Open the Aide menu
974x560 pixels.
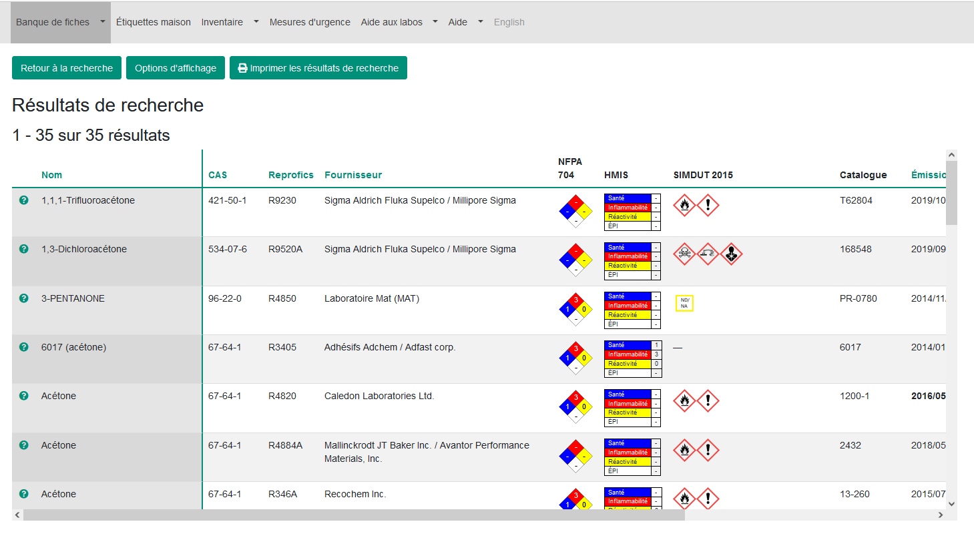pyautogui.click(x=458, y=22)
